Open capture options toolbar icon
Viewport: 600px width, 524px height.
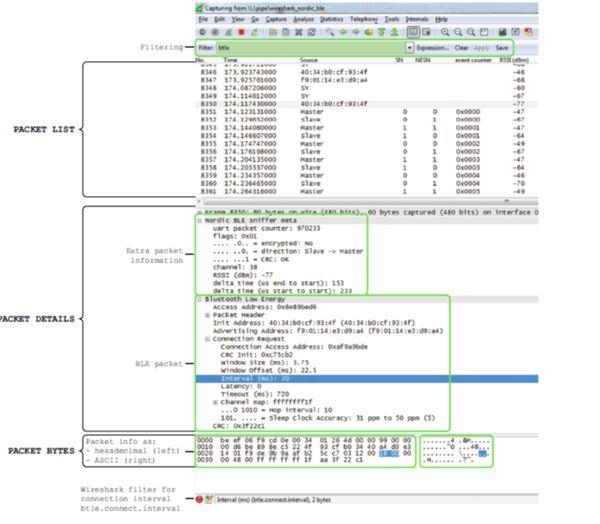click(x=215, y=33)
